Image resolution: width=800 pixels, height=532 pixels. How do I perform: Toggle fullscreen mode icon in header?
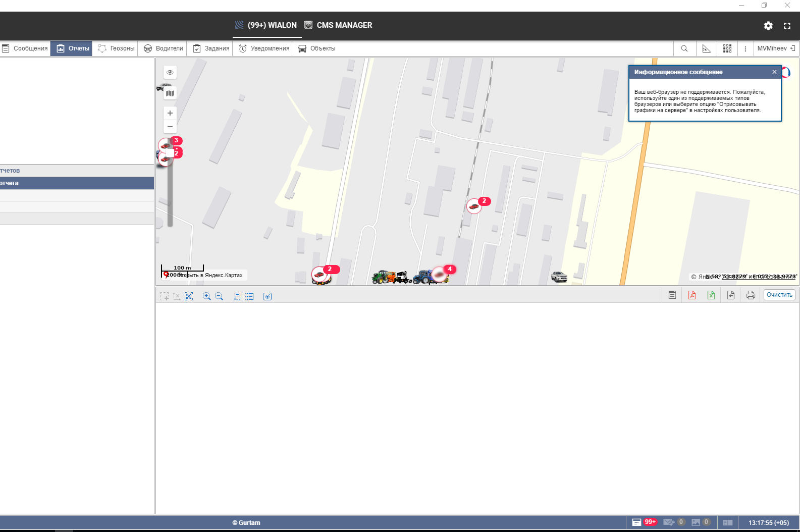(x=786, y=26)
